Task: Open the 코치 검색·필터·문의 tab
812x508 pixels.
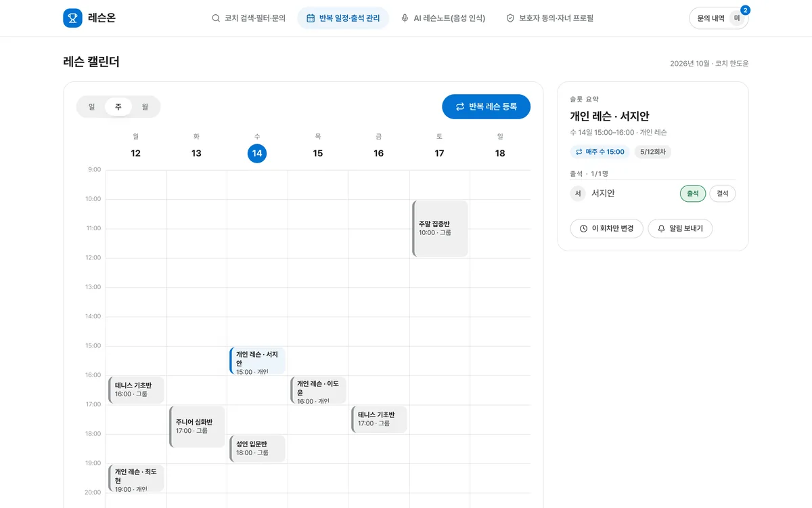Action: pyautogui.click(x=248, y=18)
